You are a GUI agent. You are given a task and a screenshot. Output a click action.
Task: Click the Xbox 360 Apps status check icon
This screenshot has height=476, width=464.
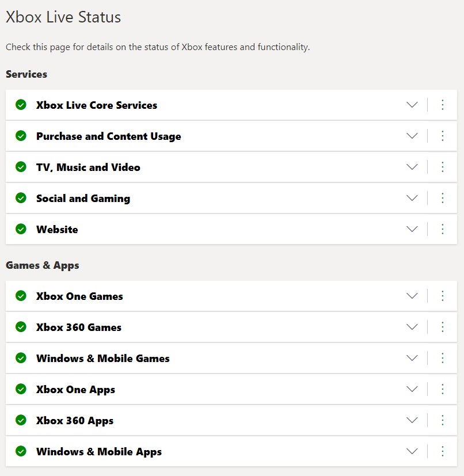[21, 420]
